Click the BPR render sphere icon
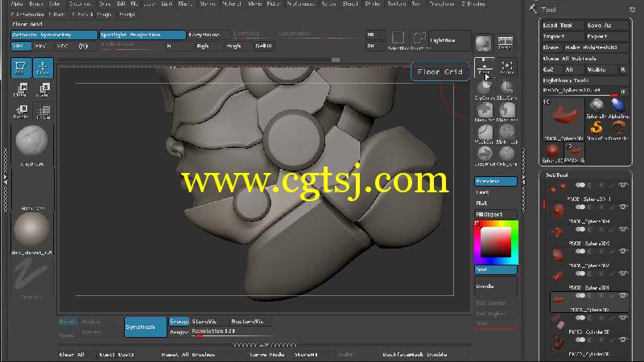 coord(484,43)
